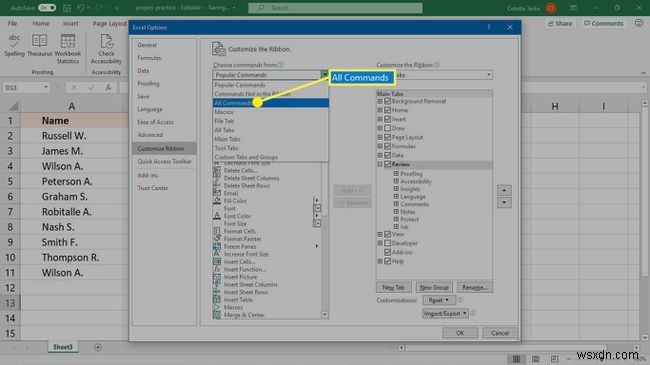Select the Insert Sheet Rows icon
650x365 pixels.
[217, 292]
